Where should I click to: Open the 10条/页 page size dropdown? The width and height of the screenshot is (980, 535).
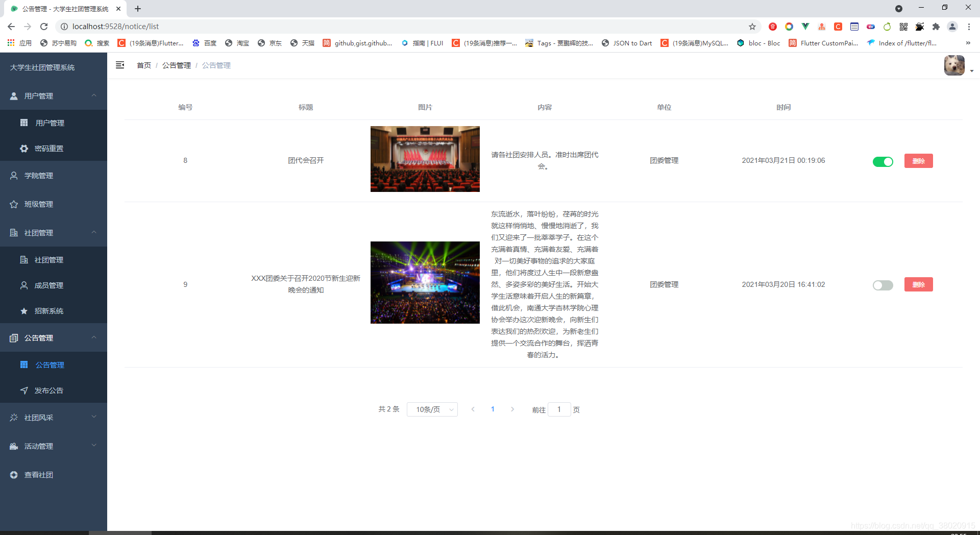[x=432, y=409]
